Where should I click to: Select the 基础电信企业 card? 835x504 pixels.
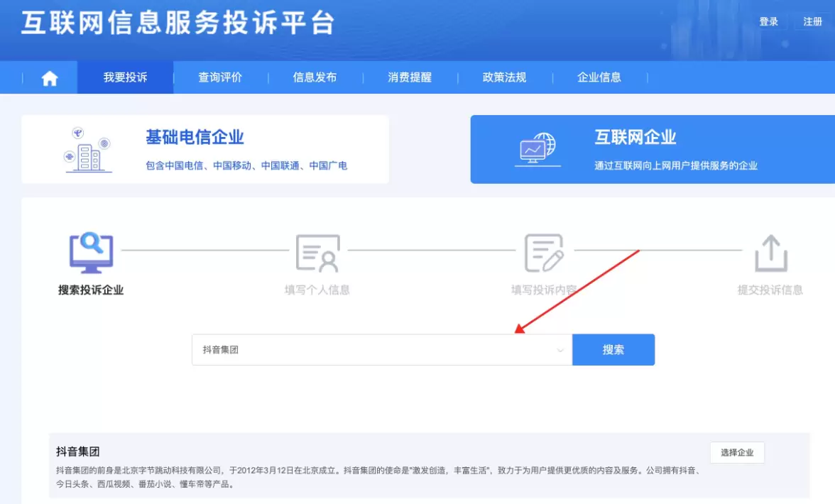click(x=205, y=150)
